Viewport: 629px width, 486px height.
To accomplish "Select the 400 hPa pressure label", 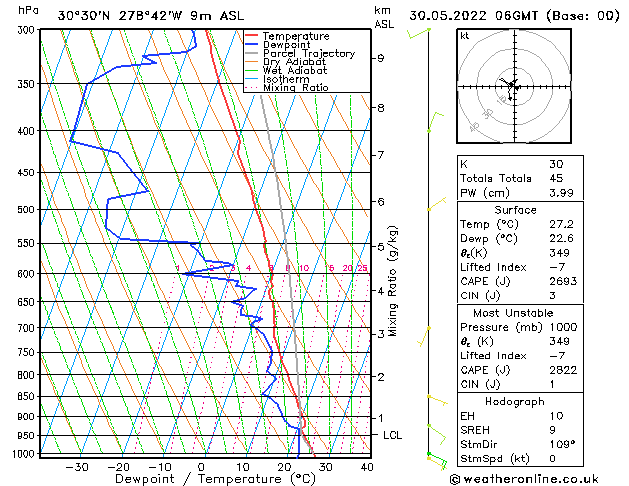I will 28,131.
